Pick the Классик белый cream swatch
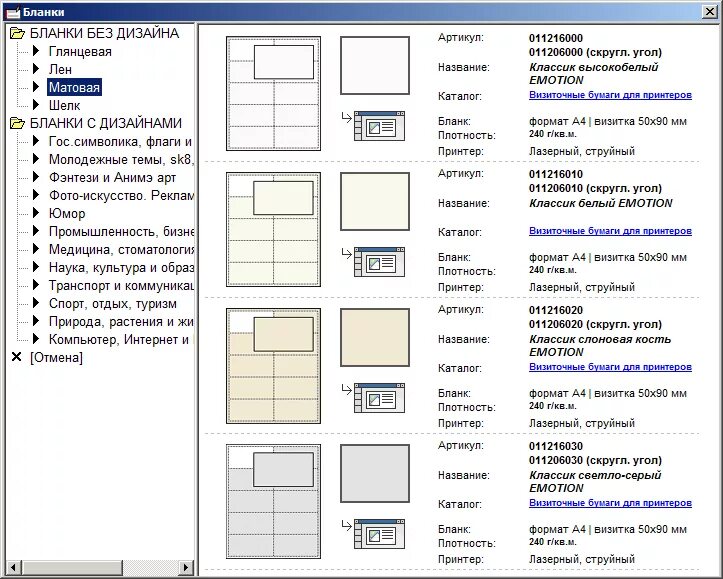Image resolution: width=723 pixels, height=579 pixels. point(375,201)
